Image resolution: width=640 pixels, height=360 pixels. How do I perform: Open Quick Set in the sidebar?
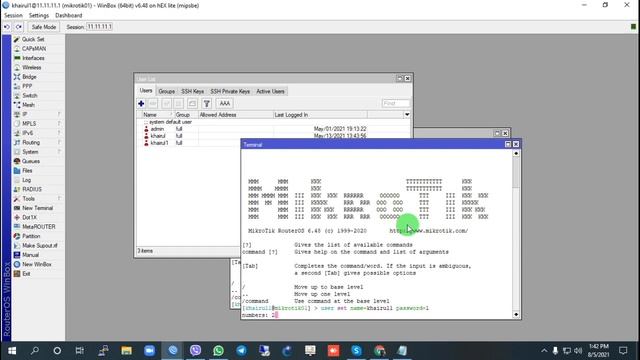point(33,39)
